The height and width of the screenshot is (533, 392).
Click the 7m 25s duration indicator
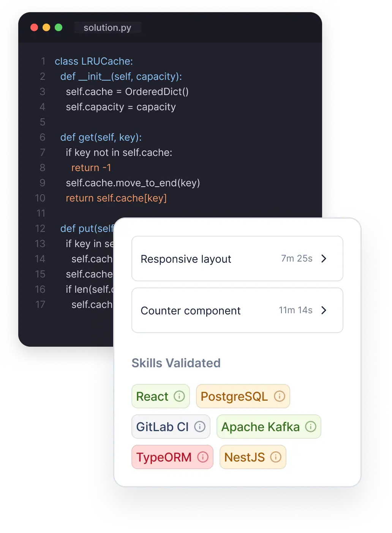tap(298, 259)
